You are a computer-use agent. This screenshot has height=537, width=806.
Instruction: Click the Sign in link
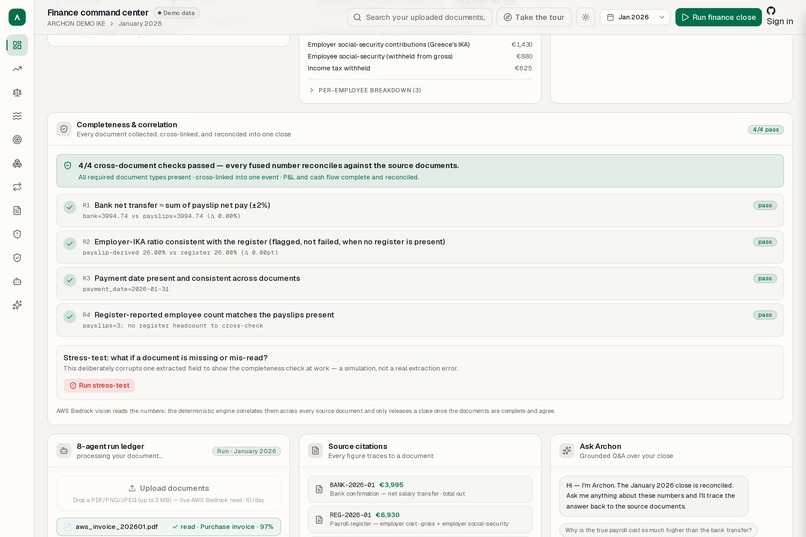[x=780, y=22]
